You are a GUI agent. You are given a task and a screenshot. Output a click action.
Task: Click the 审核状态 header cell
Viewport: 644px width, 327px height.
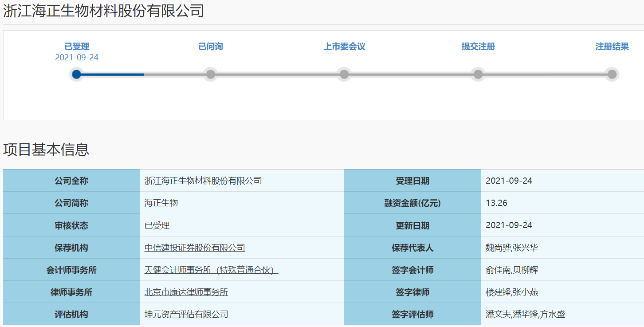click(x=71, y=225)
